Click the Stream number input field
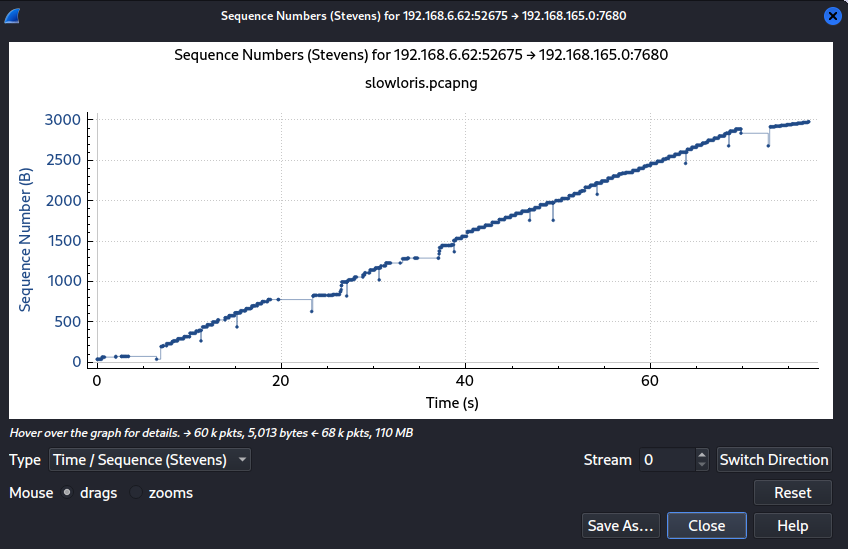This screenshot has width=848, height=549. (x=666, y=460)
